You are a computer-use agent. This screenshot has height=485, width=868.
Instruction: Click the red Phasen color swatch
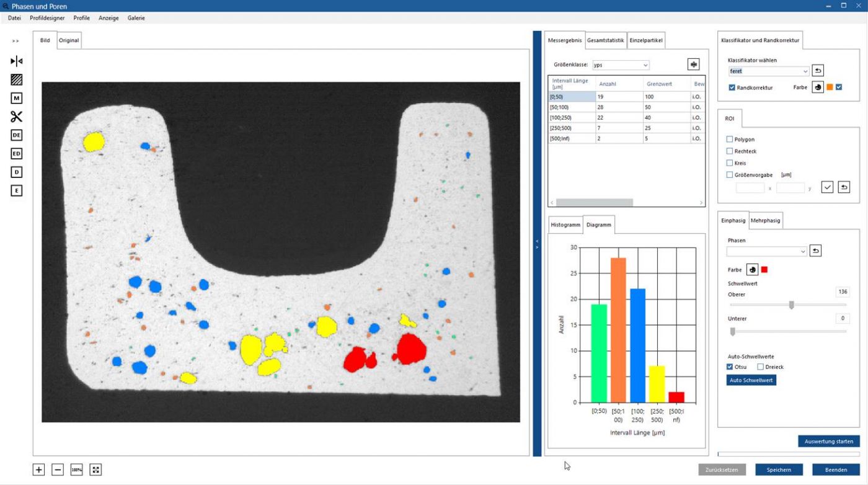click(764, 270)
